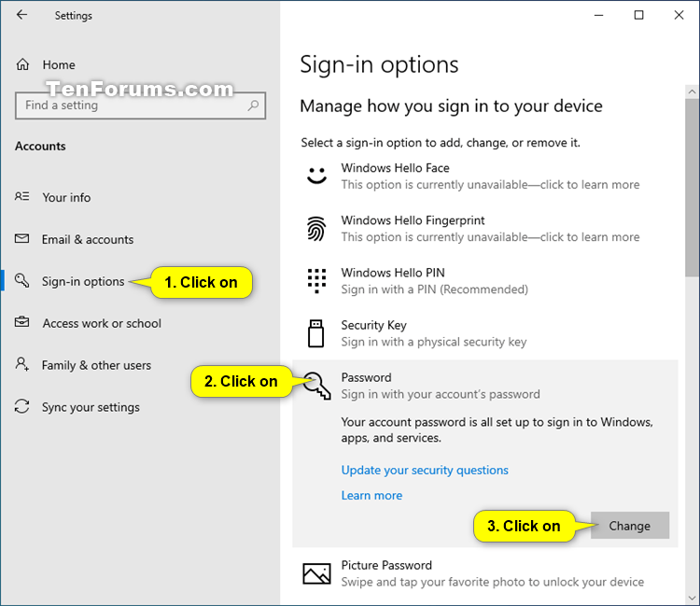
Task: Close the Settings window
Action: pyautogui.click(x=679, y=15)
